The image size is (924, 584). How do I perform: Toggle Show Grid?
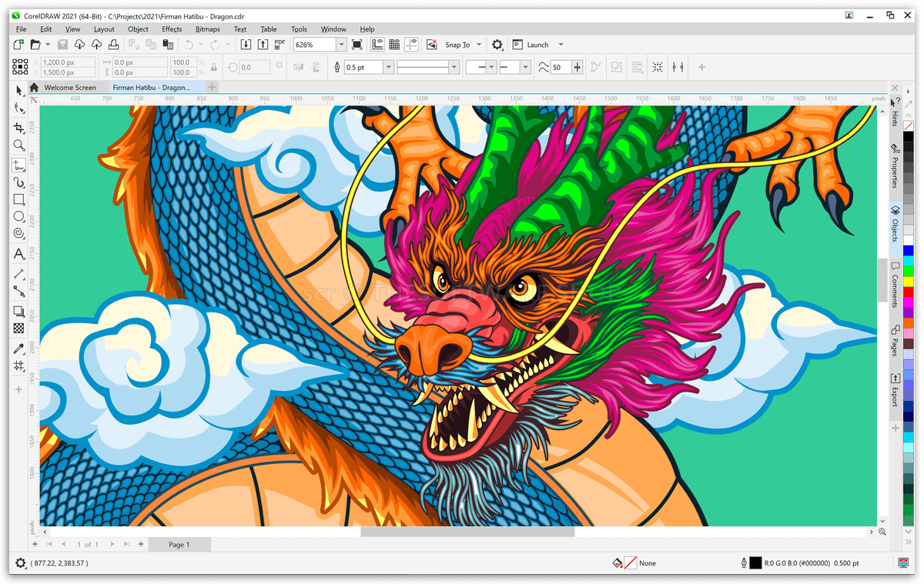(394, 45)
